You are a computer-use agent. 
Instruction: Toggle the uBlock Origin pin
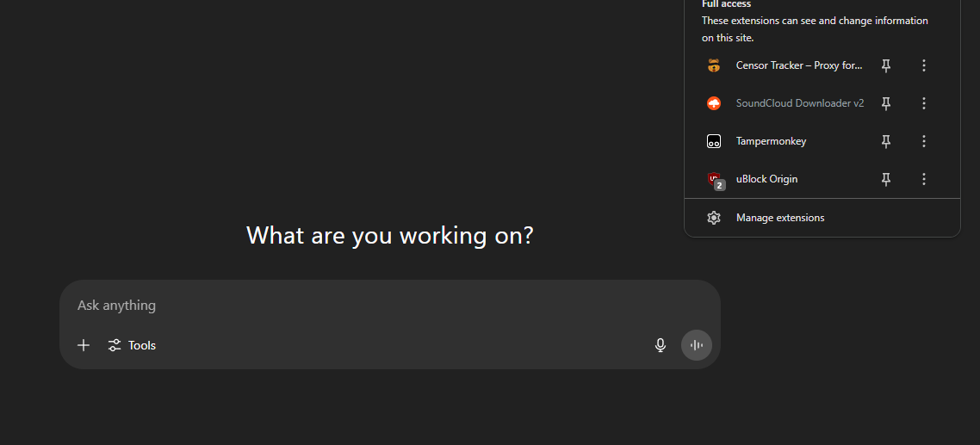pyautogui.click(x=886, y=179)
